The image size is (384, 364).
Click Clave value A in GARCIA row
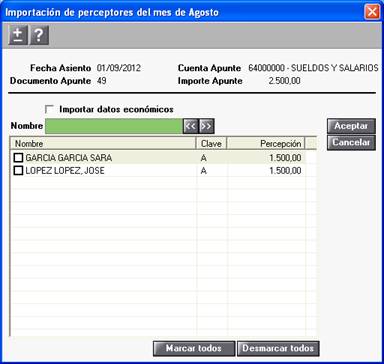pos(203,158)
